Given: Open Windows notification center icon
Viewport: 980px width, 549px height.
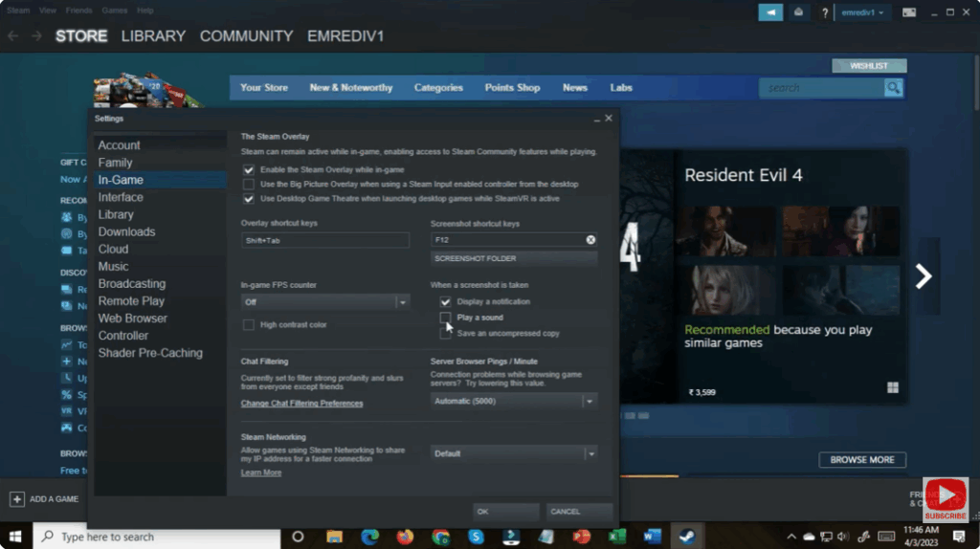Looking at the screenshot, I should click(959, 537).
